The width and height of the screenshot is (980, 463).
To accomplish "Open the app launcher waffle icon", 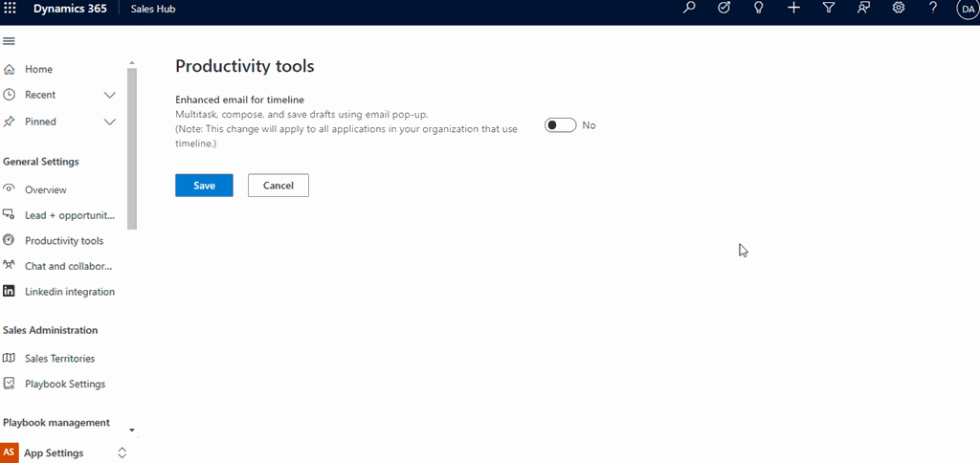I will (x=11, y=9).
